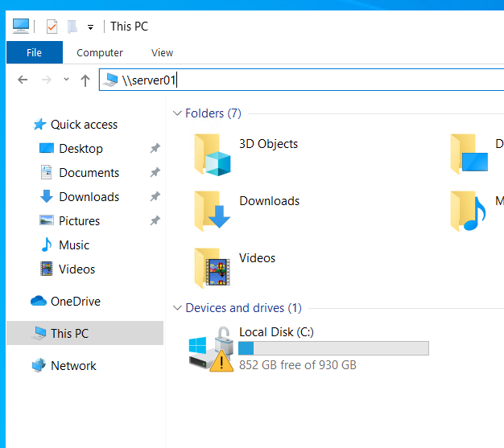Click the Videos folder name in content pane
This screenshot has width=504, height=448.
point(257,258)
